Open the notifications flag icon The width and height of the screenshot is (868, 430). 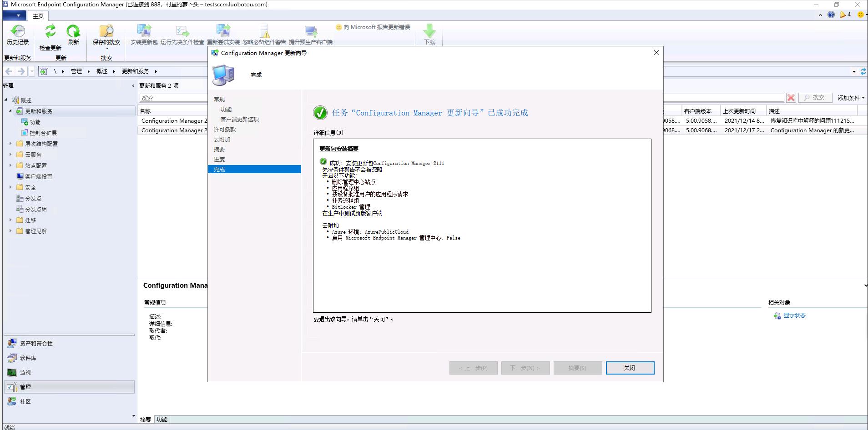point(845,15)
